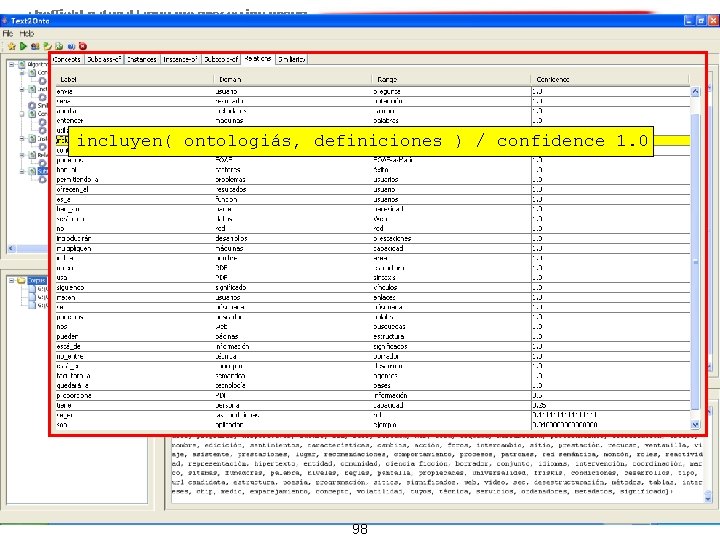Select the Corpus tree label

37,280
